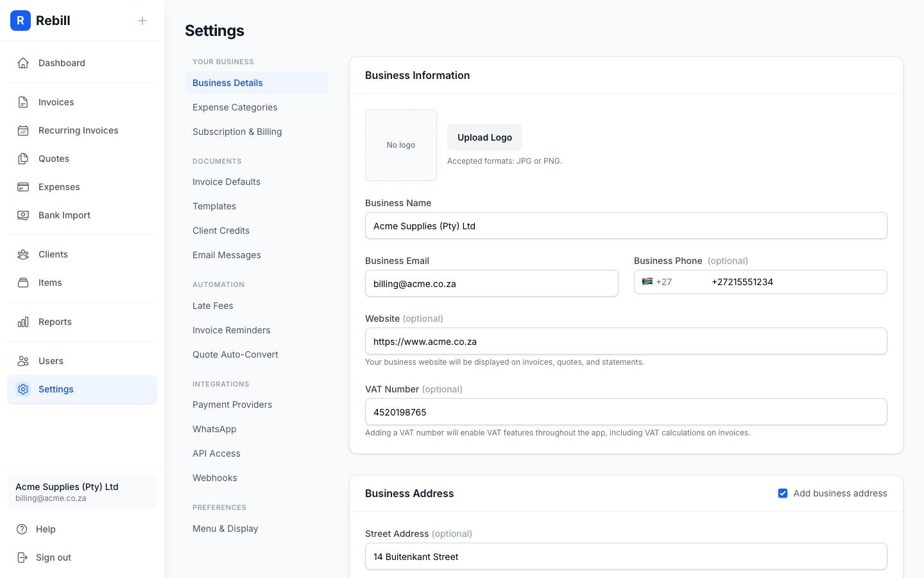This screenshot has width=924, height=578.
Task: Click the Reports bar chart icon
Action: pyautogui.click(x=23, y=322)
